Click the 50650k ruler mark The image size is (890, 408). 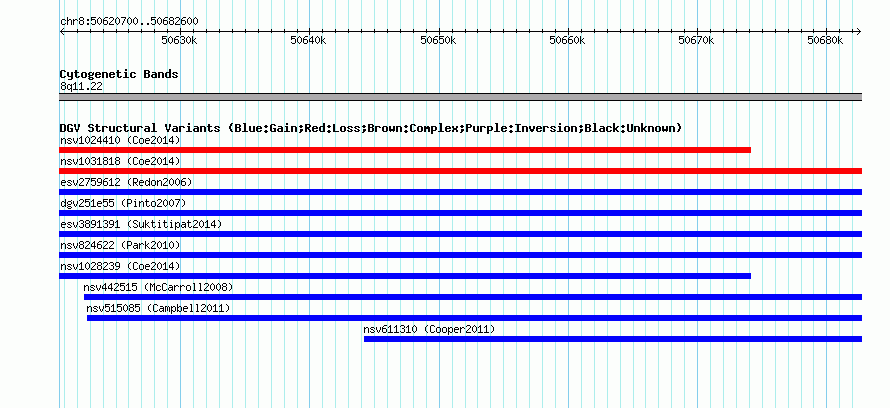[x=438, y=40]
